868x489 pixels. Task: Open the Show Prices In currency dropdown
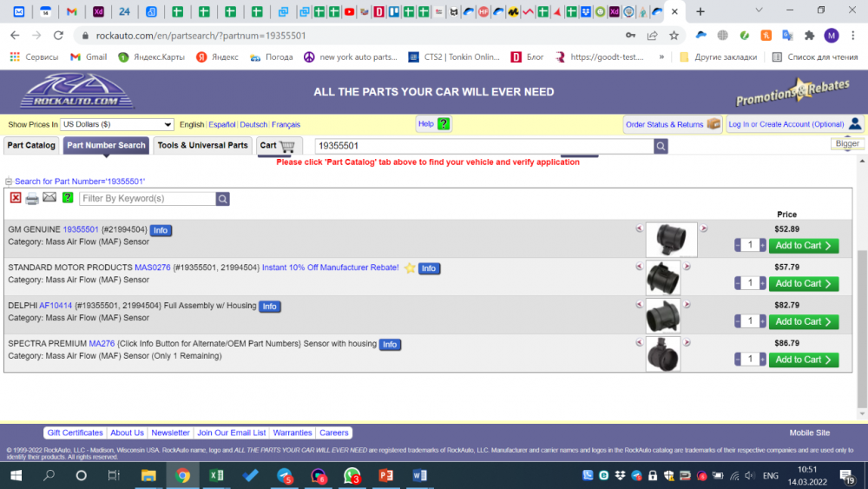pyautogui.click(x=117, y=124)
